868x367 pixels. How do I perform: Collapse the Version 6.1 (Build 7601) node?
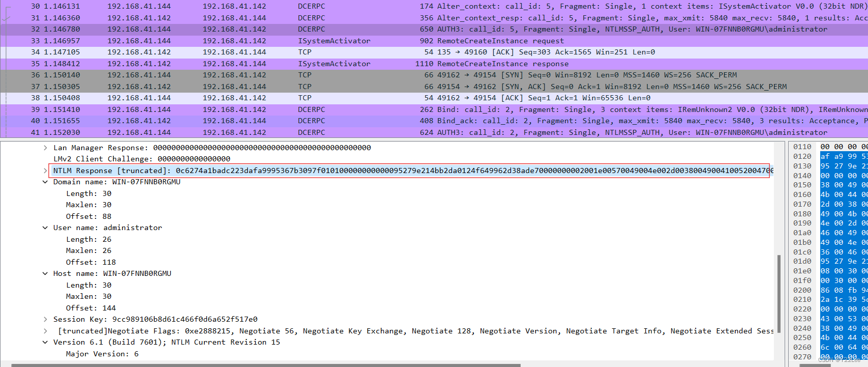[x=45, y=342]
